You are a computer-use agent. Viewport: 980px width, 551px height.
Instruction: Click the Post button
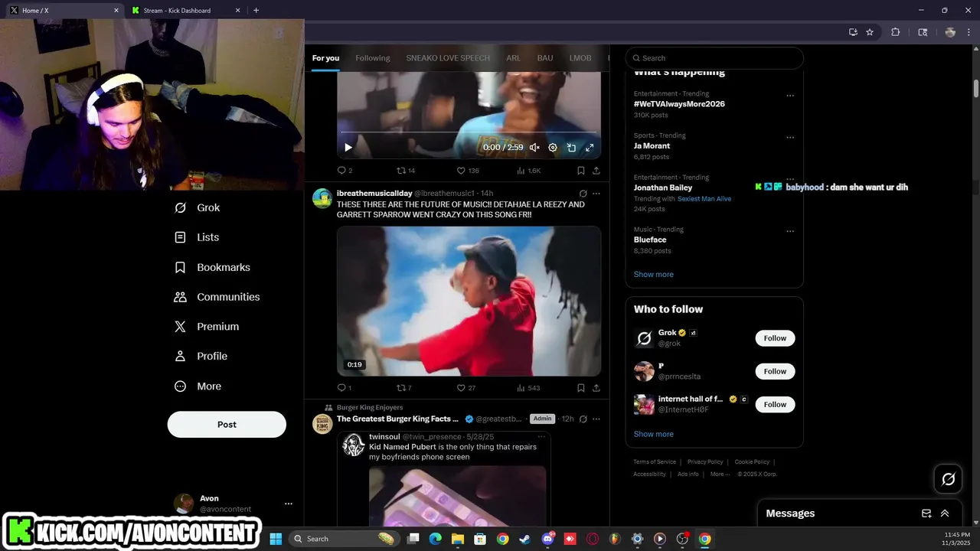click(x=227, y=425)
